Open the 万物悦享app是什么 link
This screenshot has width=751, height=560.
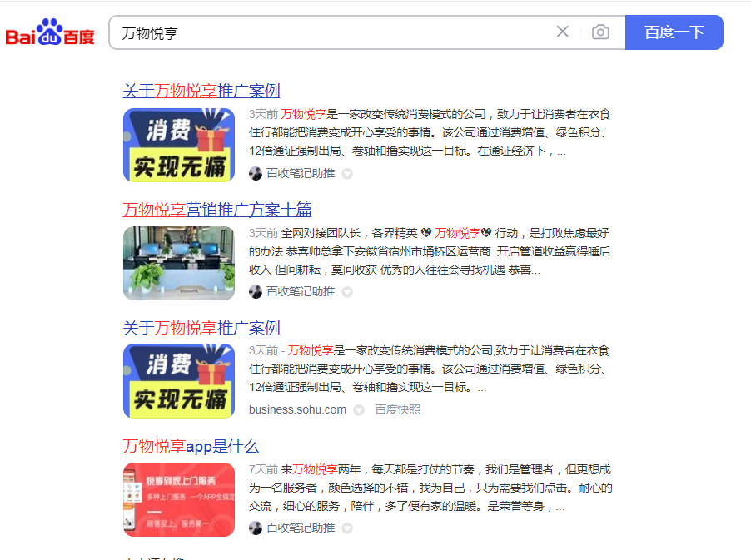191,446
